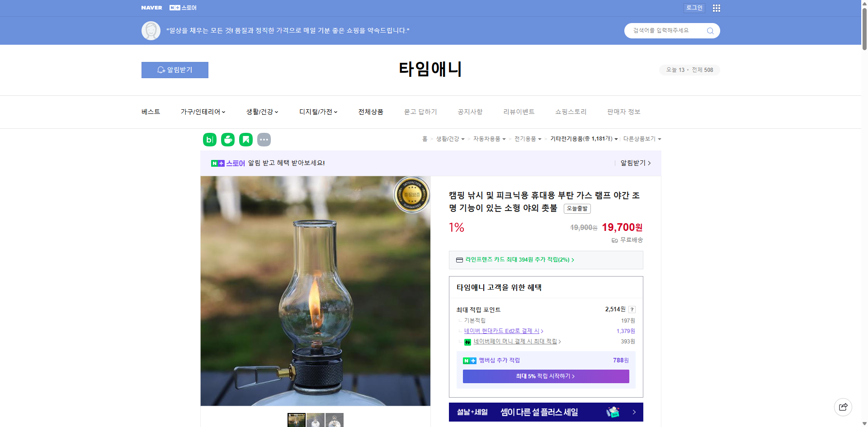Open the 다른상품보기 dropdown in breadcrumb
868x427 pixels.
(x=642, y=139)
